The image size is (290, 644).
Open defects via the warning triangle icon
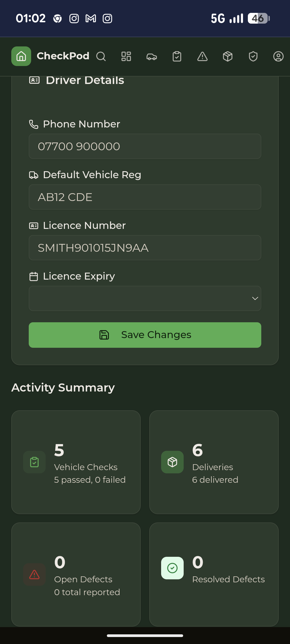pyautogui.click(x=202, y=56)
